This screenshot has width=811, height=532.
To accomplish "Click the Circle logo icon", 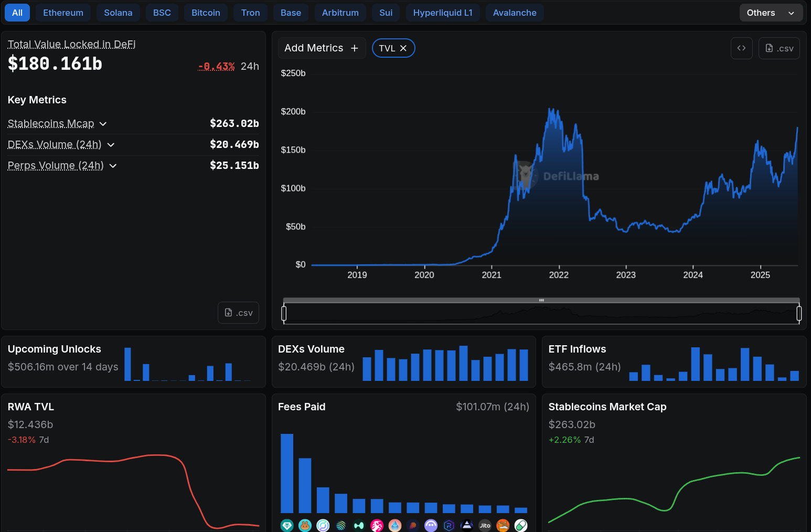I will click(x=323, y=525).
